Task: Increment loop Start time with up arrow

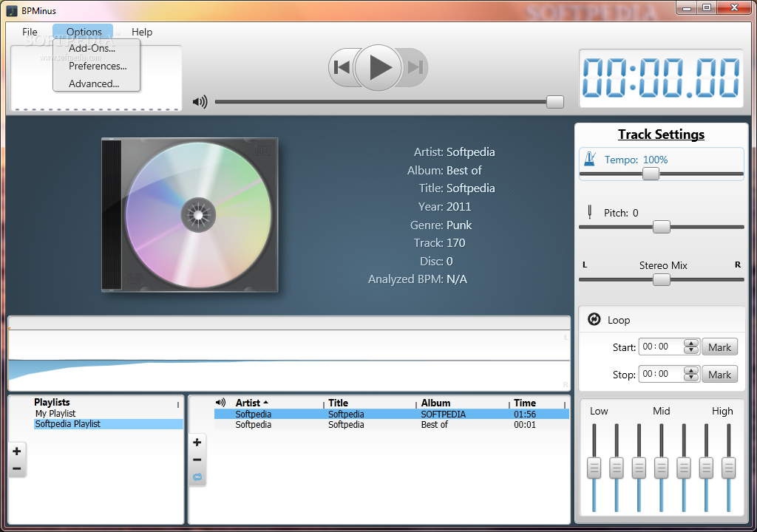Action: tap(691, 344)
